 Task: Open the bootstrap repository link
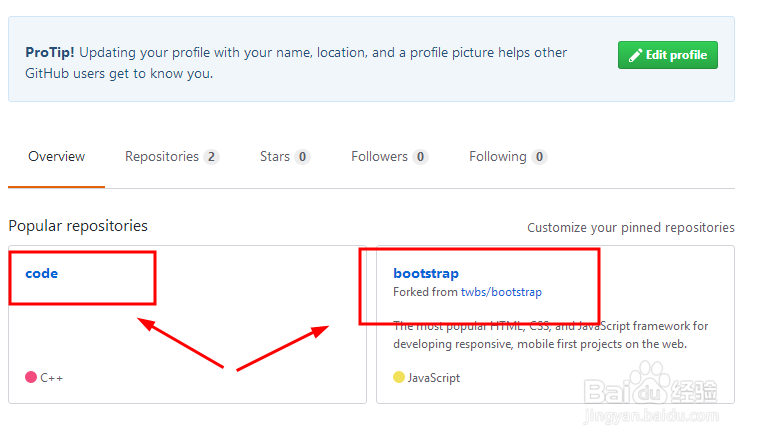pos(426,274)
